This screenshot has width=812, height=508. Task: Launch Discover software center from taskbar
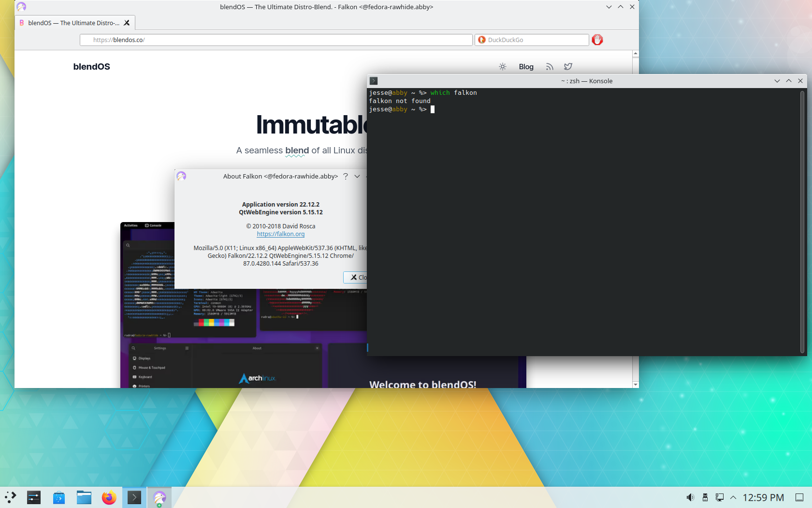click(x=59, y=497)
